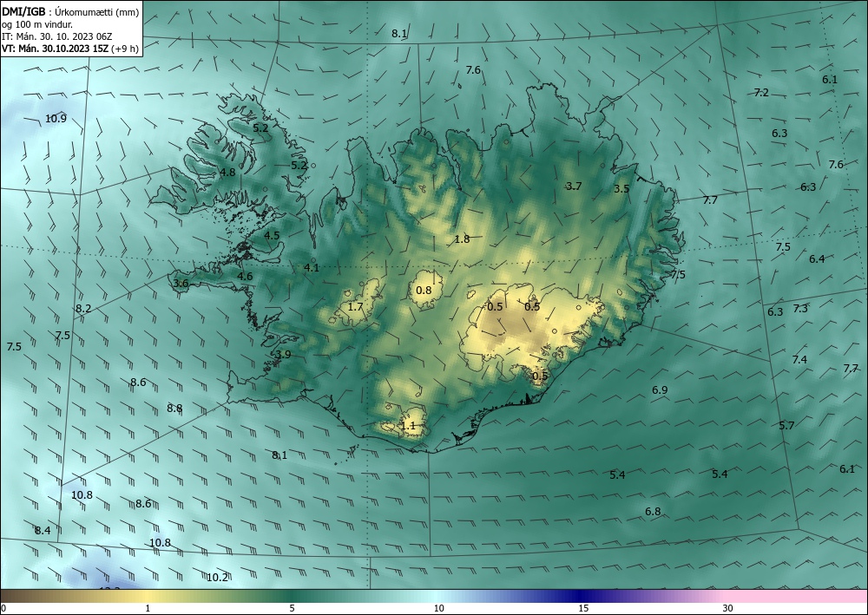Click the '0' tick on the color scale
The height and width of the screenshot is (615, 868).
click(3, 608)
